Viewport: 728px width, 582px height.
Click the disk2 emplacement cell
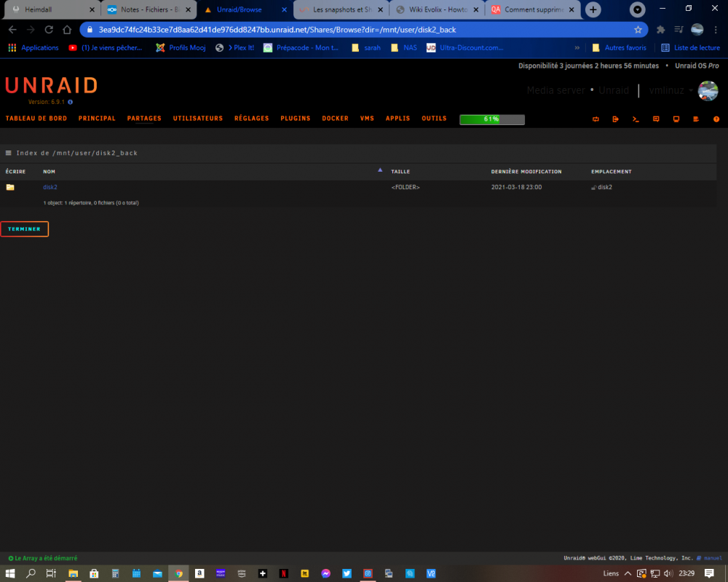point(602,187)
